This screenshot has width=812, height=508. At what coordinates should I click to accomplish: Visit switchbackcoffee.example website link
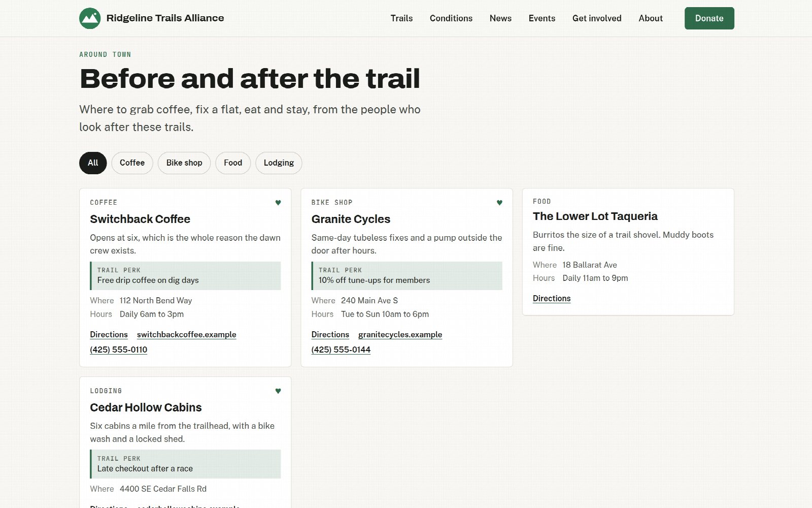[186, 335]
